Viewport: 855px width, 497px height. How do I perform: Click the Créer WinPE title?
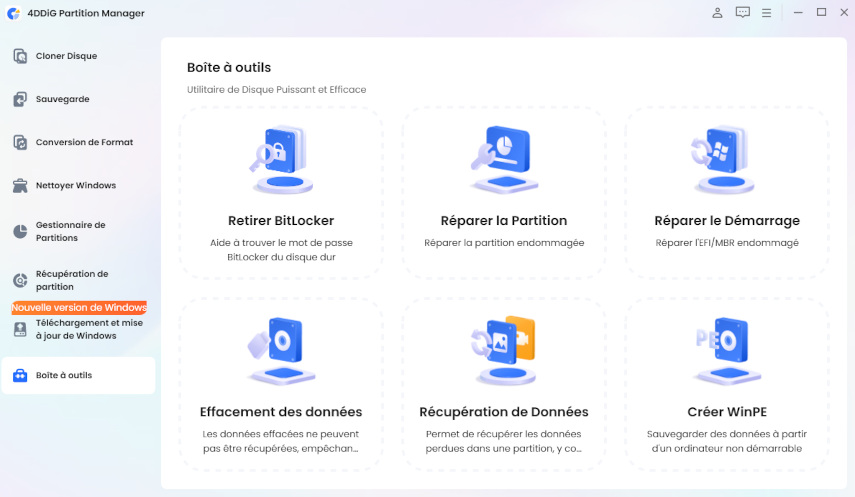tap(727, 412)
